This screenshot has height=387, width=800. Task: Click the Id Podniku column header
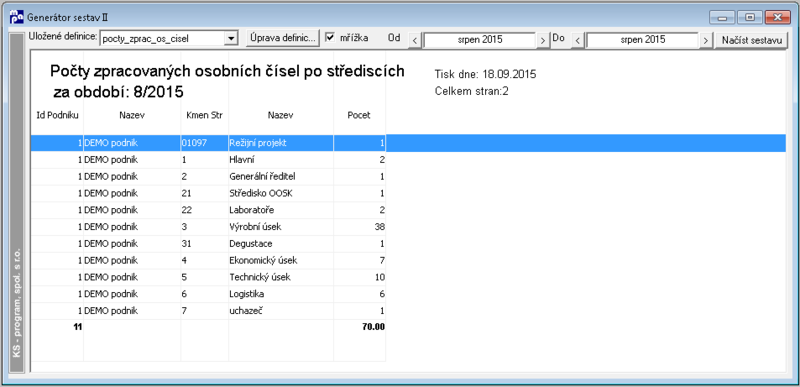(x=57, y=115)
